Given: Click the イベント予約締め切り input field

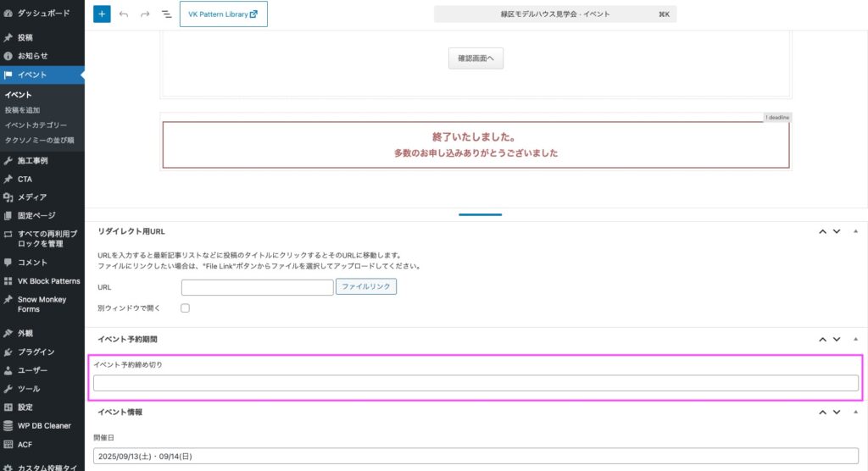Looking at the screenshot, I should [476, 383].
